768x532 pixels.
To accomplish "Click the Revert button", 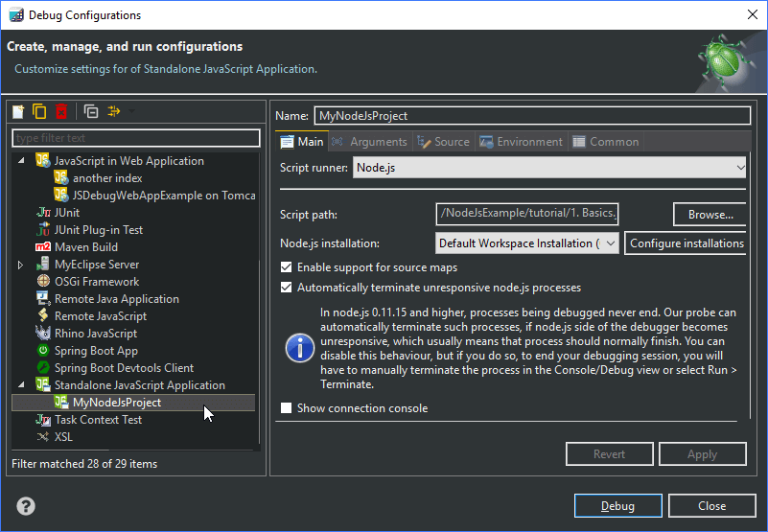I will [609, 454].
